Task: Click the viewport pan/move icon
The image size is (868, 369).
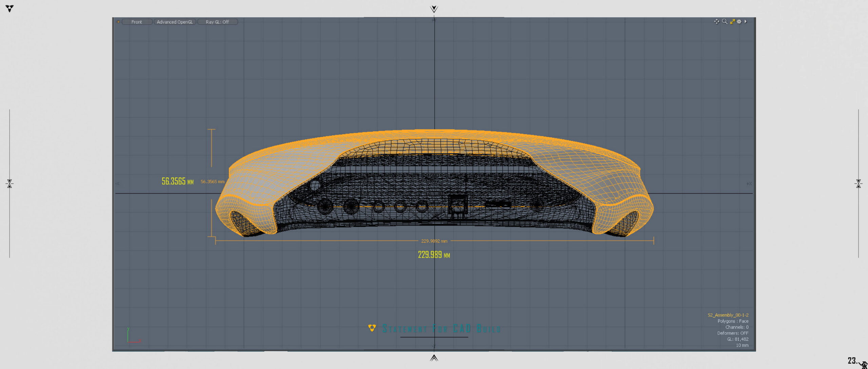Action: point(716,22)
